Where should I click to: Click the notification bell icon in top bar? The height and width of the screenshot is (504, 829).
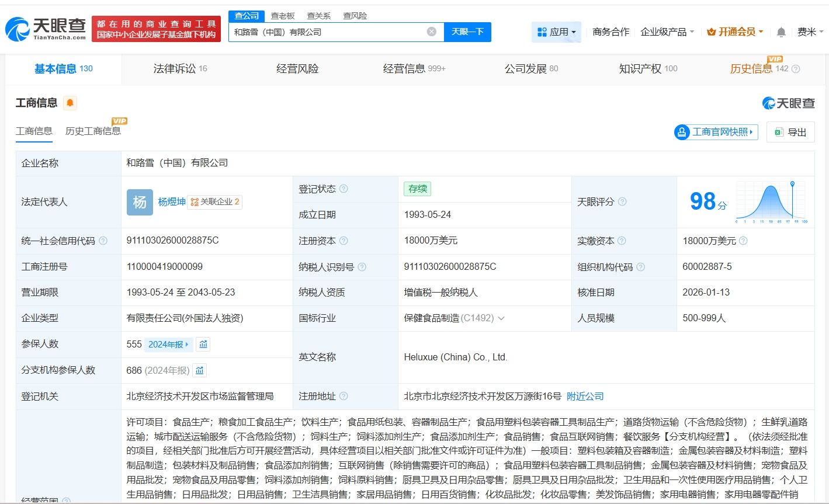(781, 32)
